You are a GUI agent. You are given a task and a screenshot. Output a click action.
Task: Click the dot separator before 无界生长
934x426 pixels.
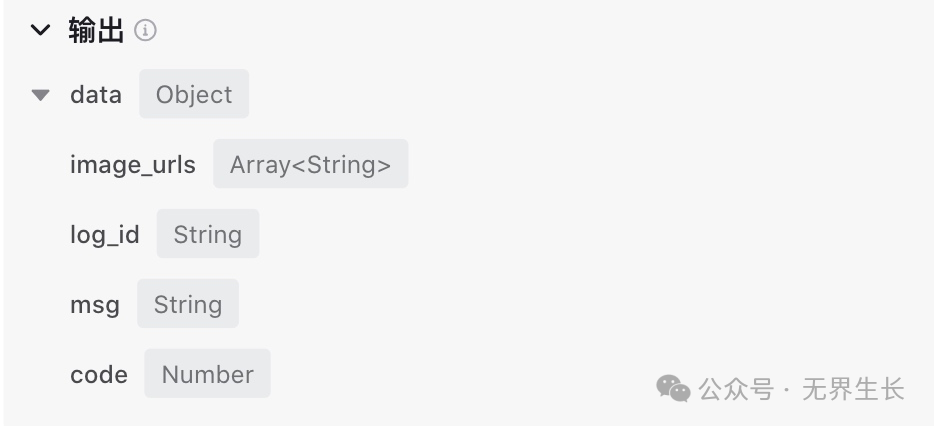788,389
